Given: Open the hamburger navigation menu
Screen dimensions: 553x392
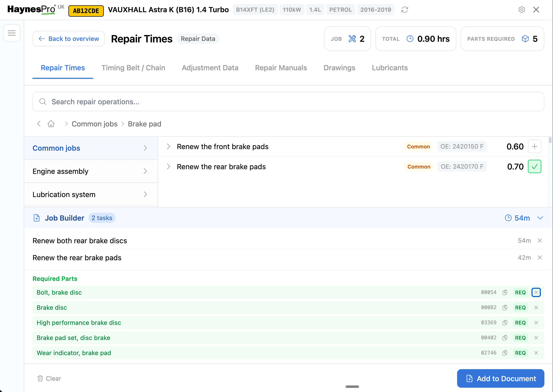Looking at the screenshot, I should pos(11,33).
